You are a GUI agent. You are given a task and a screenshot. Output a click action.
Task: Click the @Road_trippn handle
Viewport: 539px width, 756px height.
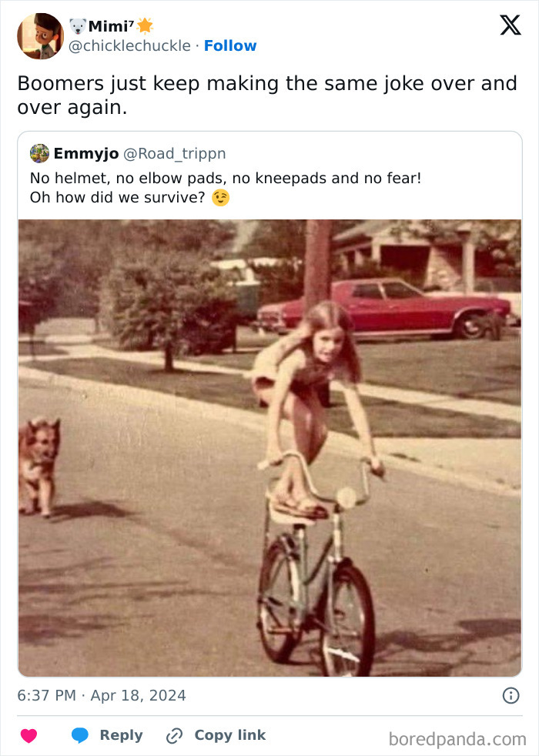175,153
